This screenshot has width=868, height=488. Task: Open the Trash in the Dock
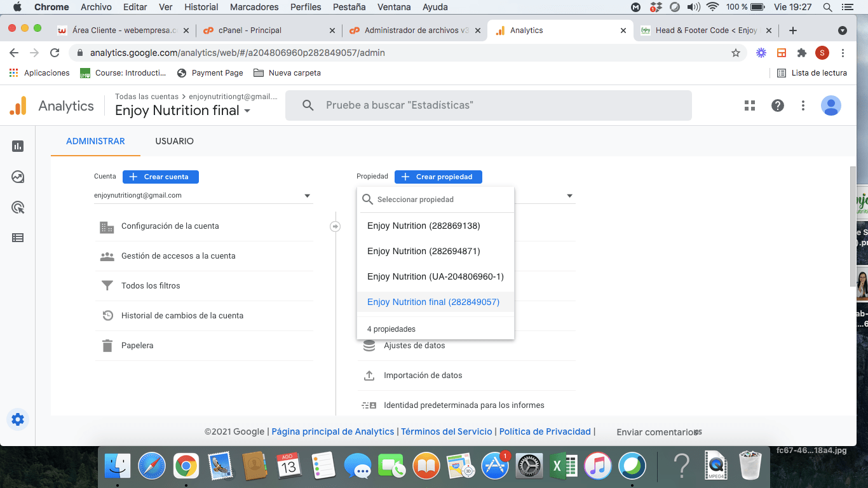750,466
